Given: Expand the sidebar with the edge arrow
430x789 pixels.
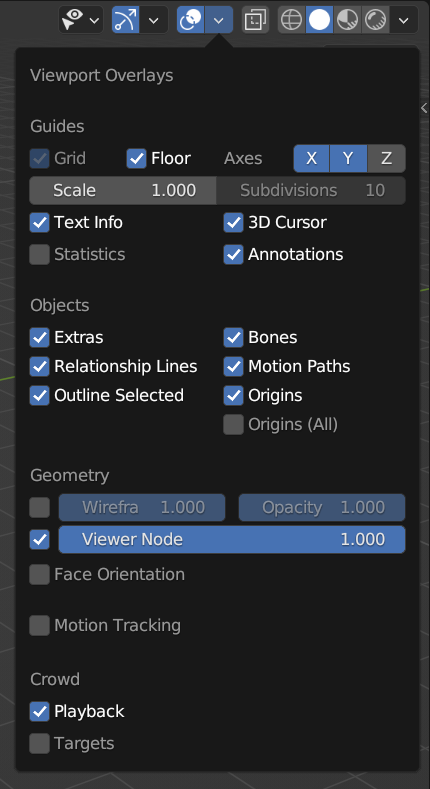Looking at the screenshot, I should [424, 107].
